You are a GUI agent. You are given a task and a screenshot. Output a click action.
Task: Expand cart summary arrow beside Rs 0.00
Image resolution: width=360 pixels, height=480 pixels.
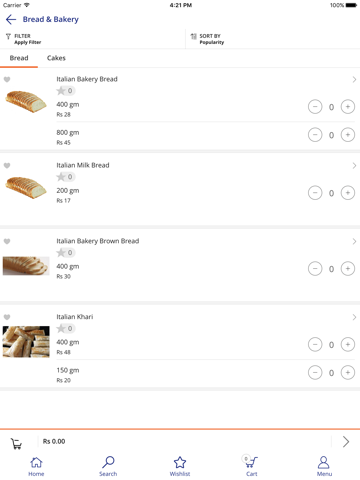tap(346, 442)
